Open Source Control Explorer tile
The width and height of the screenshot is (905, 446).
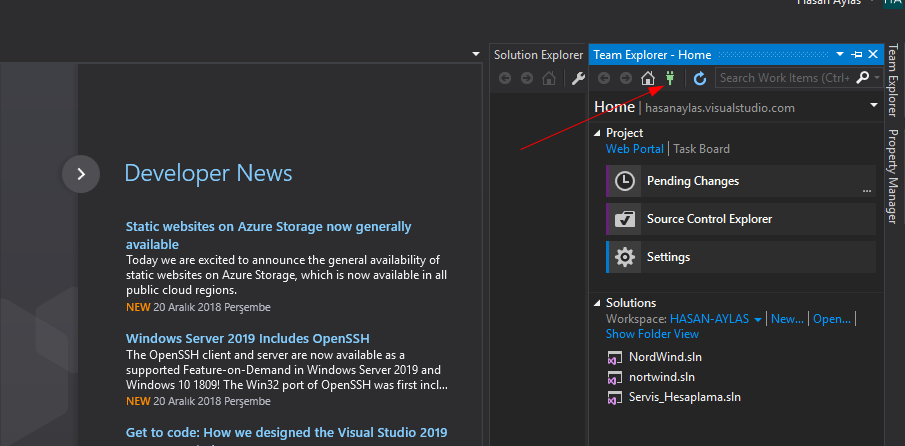point(741,219)
